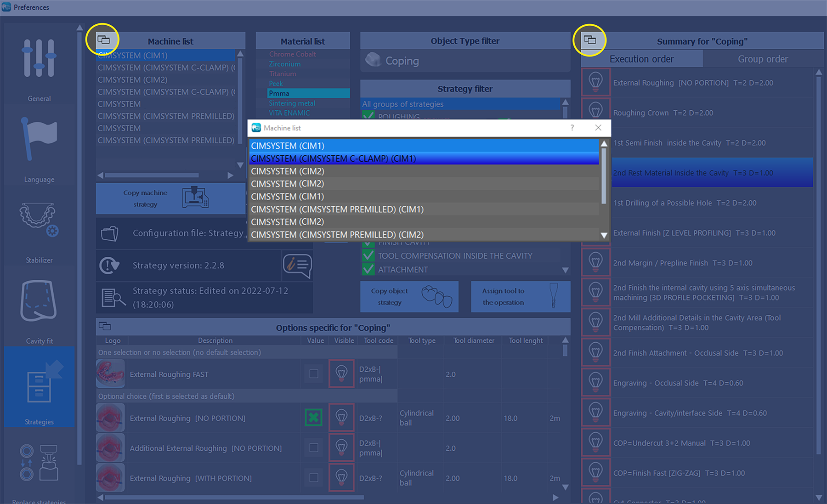
Task: Click Assign tool to the operation button
Action: point(521,297)
